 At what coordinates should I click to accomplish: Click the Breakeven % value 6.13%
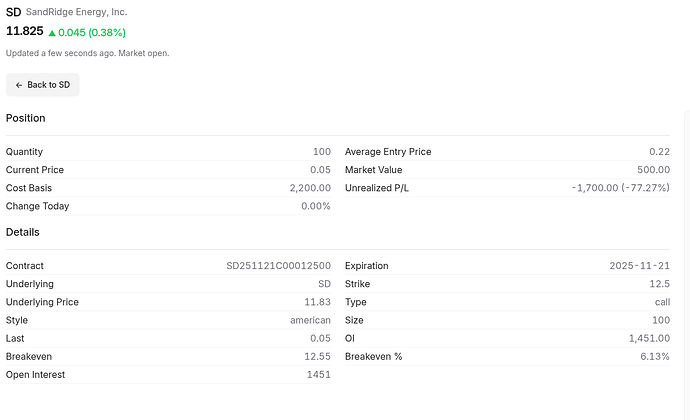655,356
